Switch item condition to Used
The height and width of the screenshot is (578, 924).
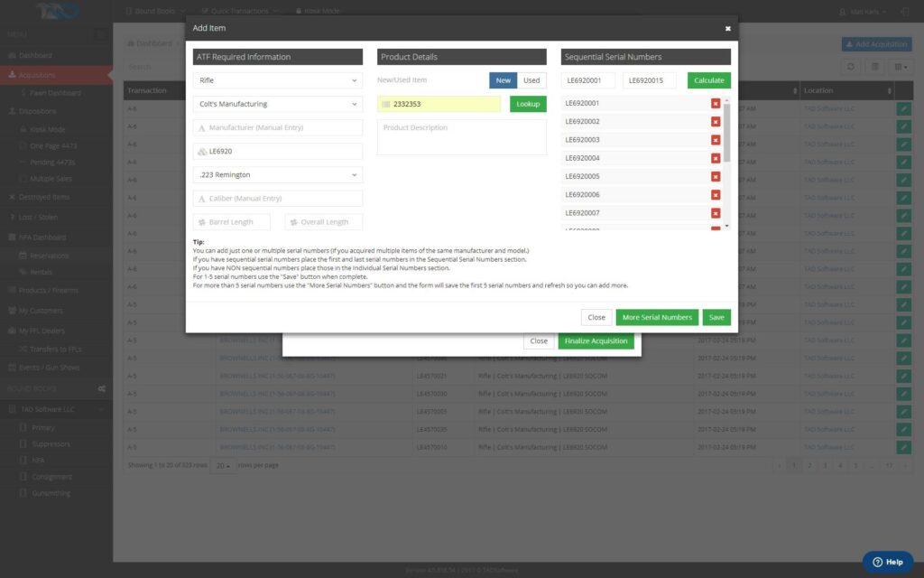(531, 80)
